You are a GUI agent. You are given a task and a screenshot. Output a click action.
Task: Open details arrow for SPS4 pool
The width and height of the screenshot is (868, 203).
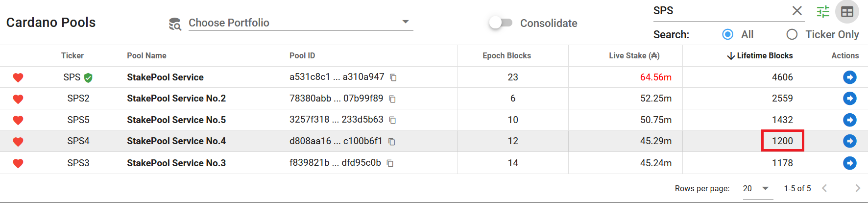[849, 141]
